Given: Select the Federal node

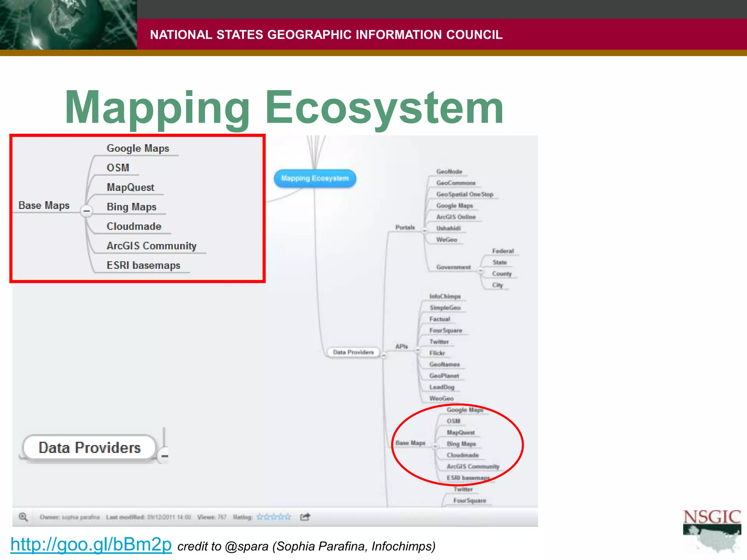Looking at the screenshot, I should click(503, 251).
